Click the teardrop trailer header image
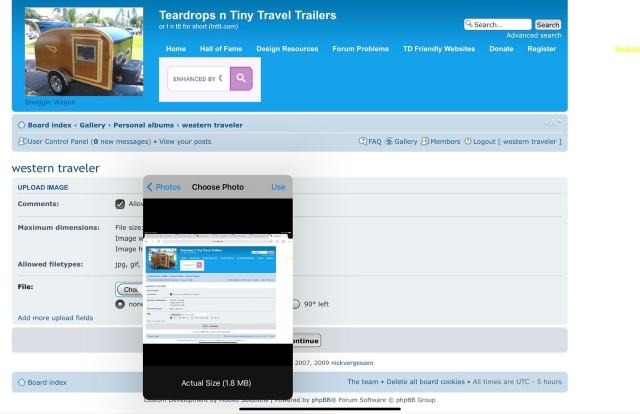The height and width of the screenshot is (414, 640). (x=84, y=51)
